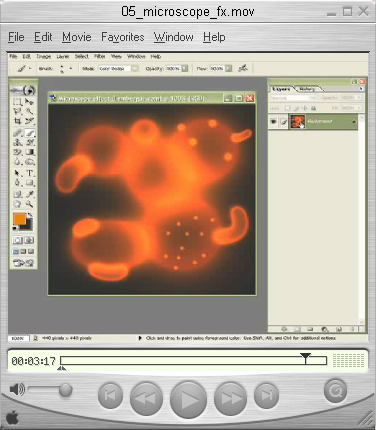
Task: Open Layers panel Opacity arrow
Action: (x=359, y=98)
